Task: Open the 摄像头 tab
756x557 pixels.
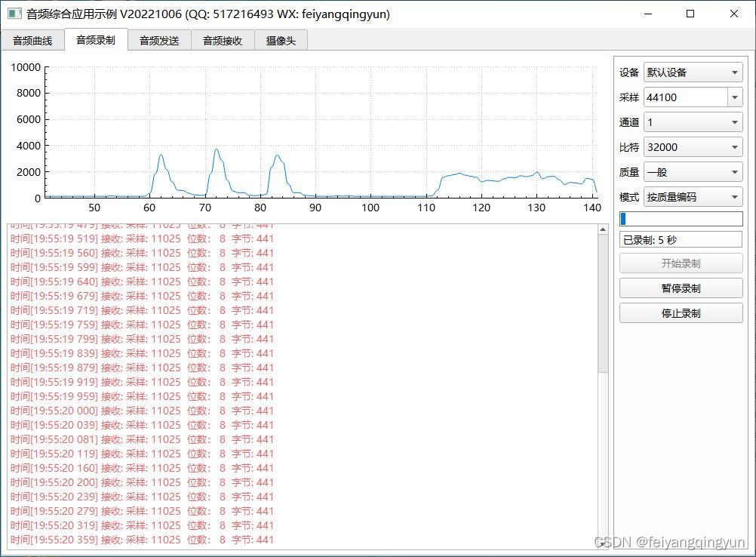Action: (x=281, y=41)
